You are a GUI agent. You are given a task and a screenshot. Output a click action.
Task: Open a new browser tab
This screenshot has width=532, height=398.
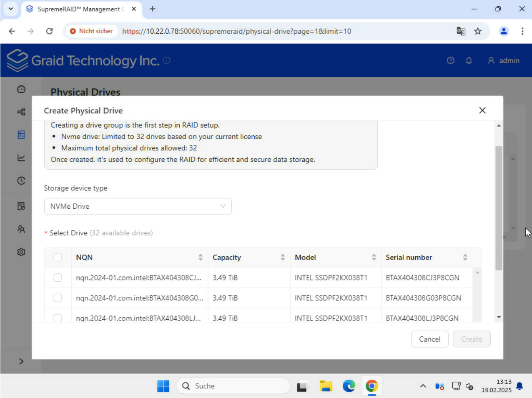[x=153, y=9]
